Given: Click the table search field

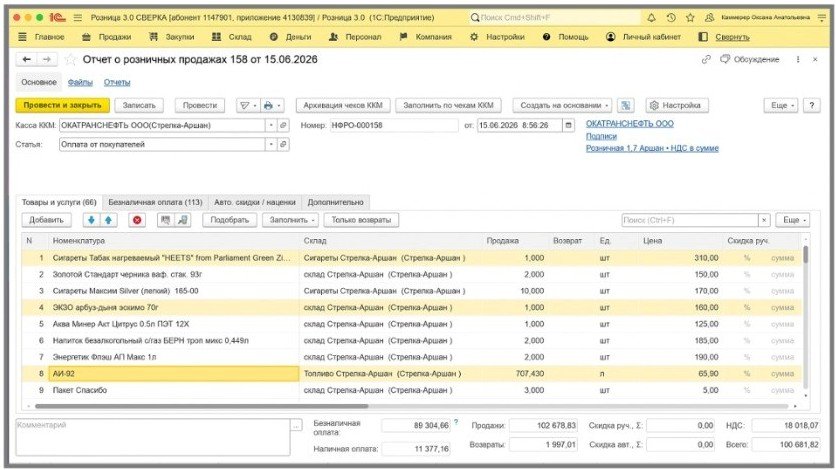Looking at the screenshot, I should [x=690, y=220].
